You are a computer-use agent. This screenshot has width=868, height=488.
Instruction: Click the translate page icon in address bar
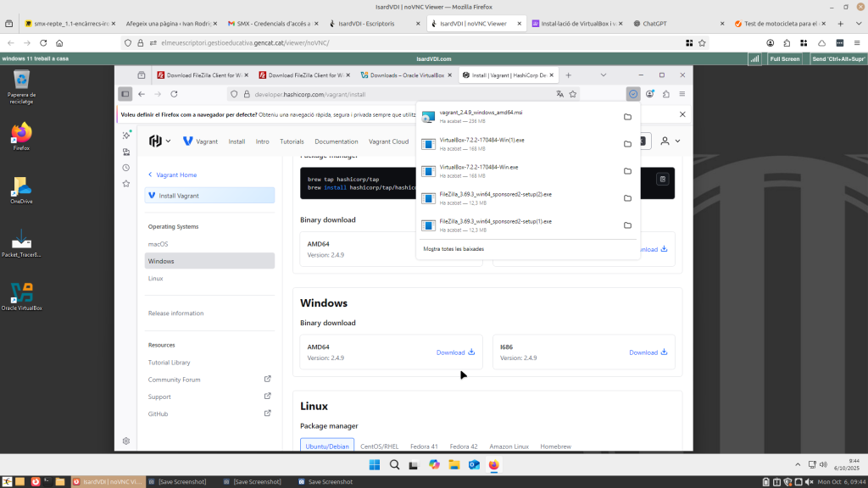point(559,94)
